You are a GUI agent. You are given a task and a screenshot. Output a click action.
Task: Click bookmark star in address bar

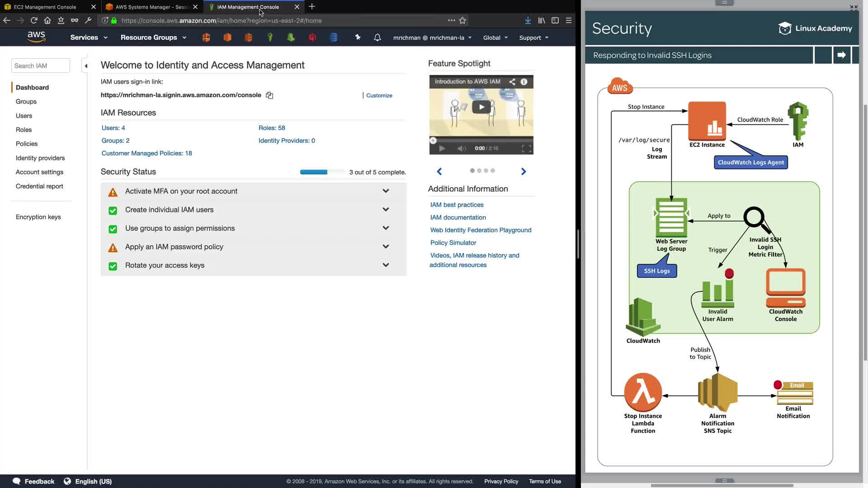(462, 20)
